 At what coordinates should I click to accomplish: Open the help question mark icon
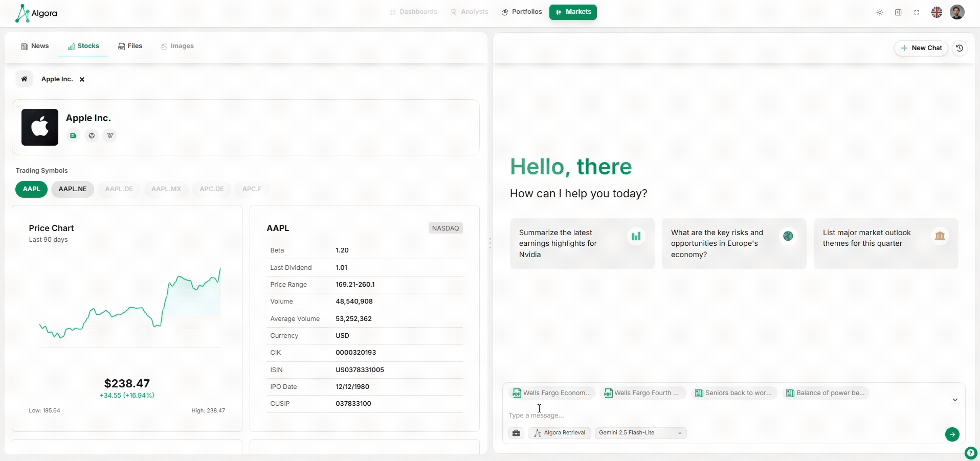pyautogui.click(x=970, y=453)
